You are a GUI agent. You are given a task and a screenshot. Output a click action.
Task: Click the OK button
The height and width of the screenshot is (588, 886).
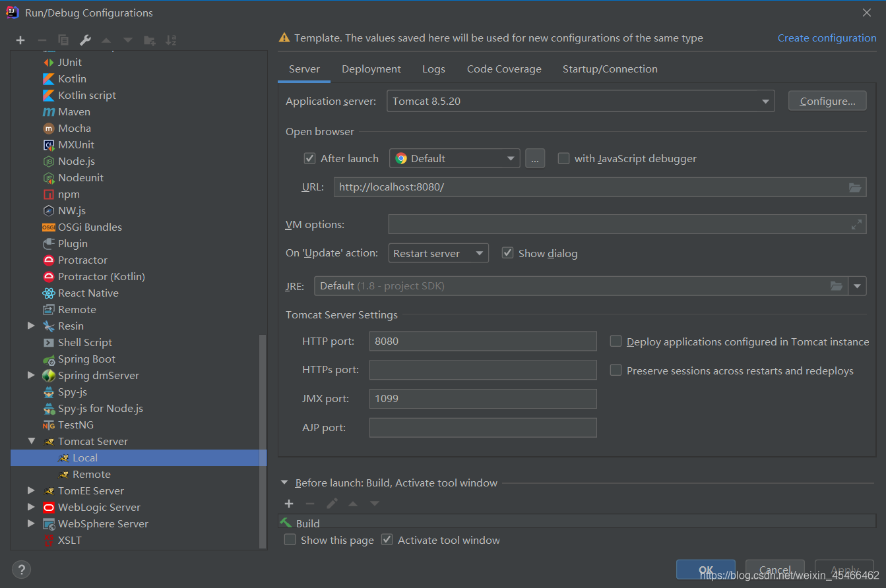click(x=706, y=570)
